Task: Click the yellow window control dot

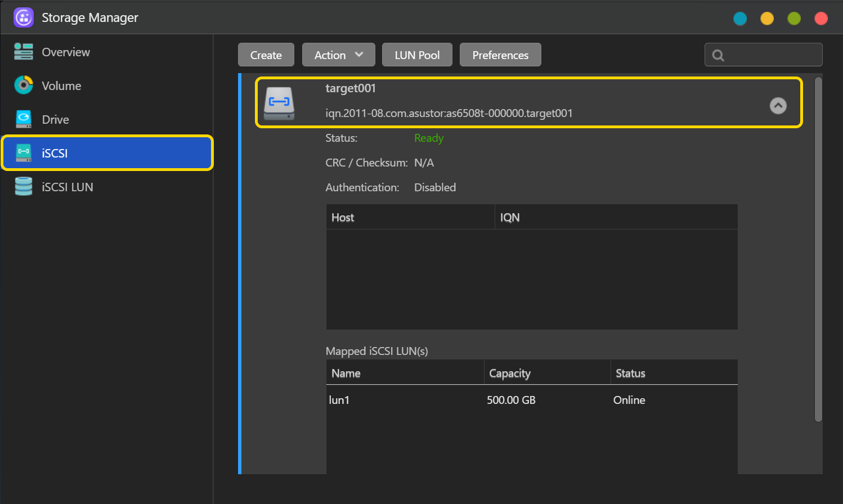Action: [767, 19]
